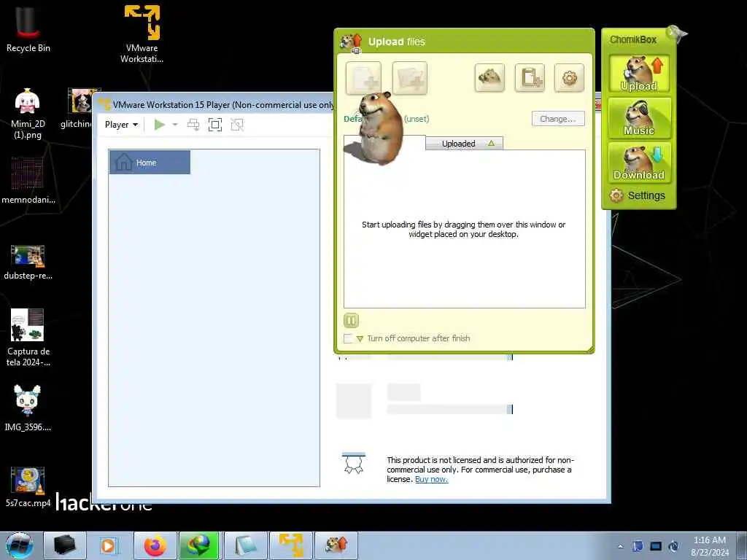This screenshot has height=560, width=747.
Task: Enable Turn off computer after finish checkbox
Action: pyautogui.click(x=348, y=338)
